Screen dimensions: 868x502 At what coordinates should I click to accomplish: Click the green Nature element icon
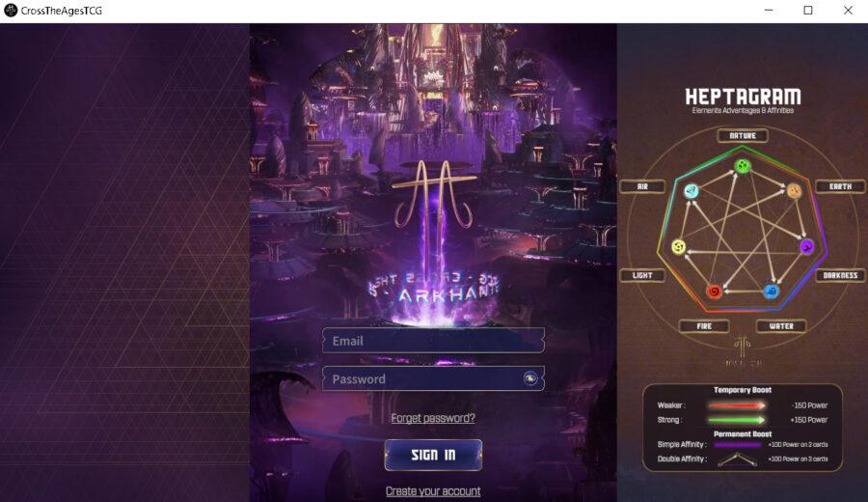[x=743, y=166]
